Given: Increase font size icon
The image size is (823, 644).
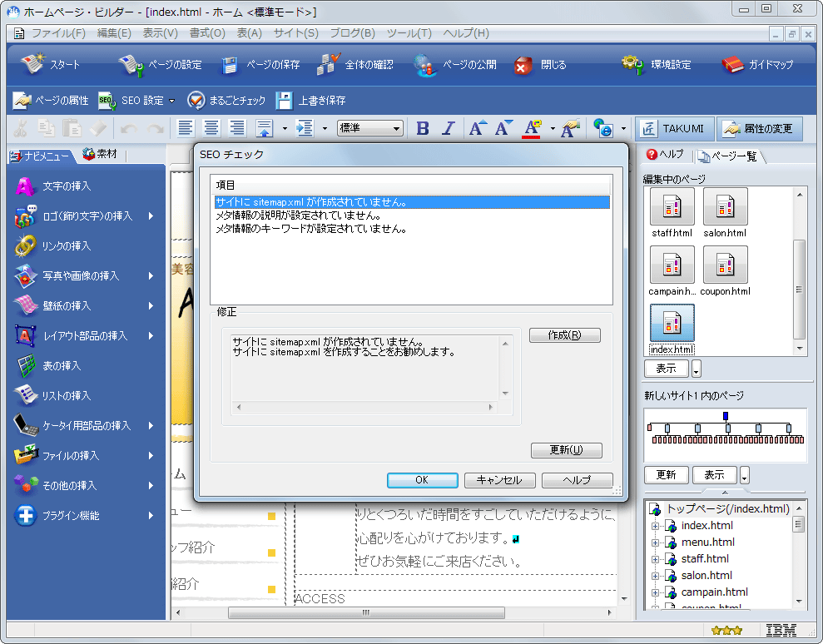Looking at the screenshot, I should (478, 128).
